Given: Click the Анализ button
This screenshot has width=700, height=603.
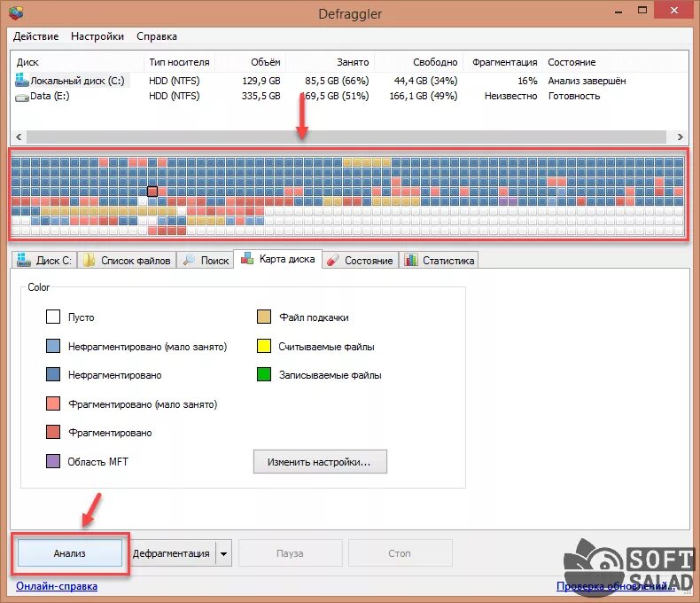Looking at the screenshot, I should (x=70, y=553).
